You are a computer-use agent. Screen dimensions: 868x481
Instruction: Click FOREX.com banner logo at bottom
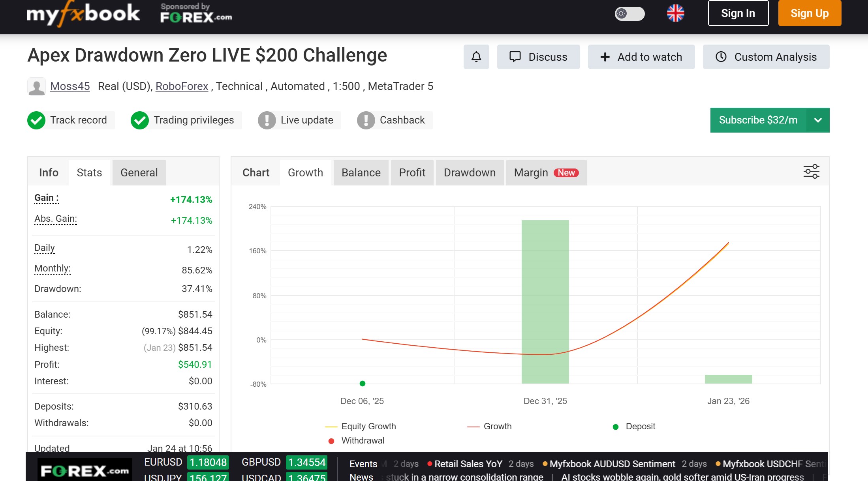tap(85, 470)
